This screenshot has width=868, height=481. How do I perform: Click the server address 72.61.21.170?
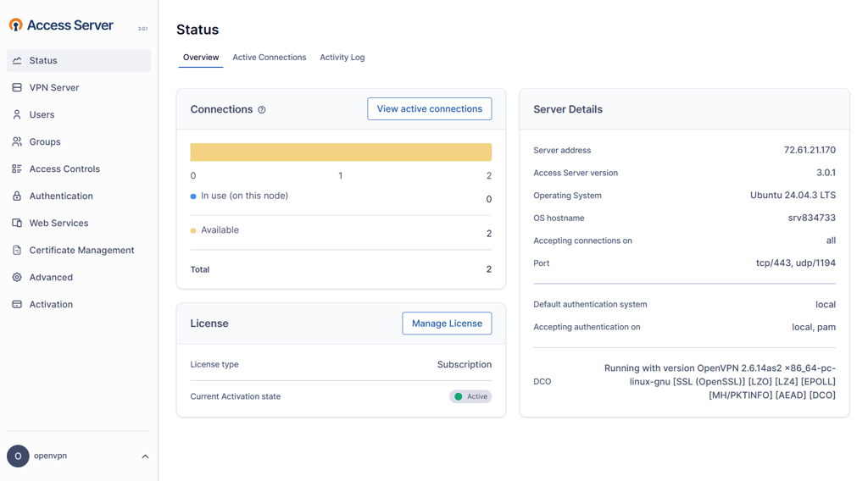810,151
